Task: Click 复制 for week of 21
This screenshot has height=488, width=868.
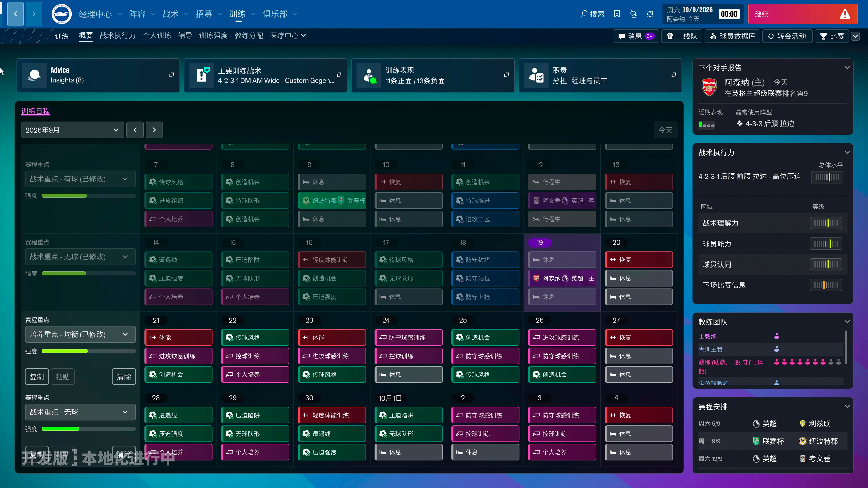Action: (37, 377)
